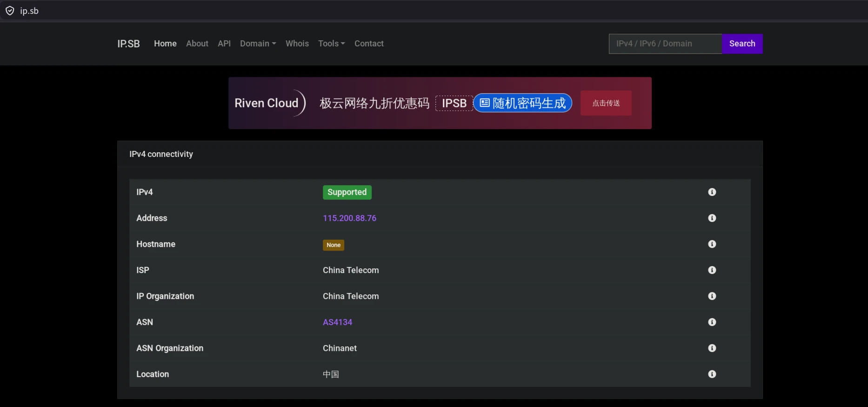Click the IP Organization value China Telecom

point(351,296)
